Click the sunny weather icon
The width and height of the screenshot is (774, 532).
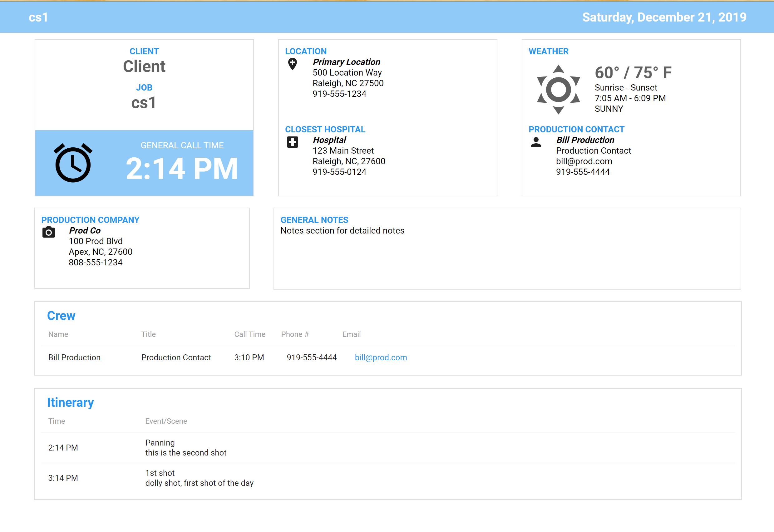point(558,90)
